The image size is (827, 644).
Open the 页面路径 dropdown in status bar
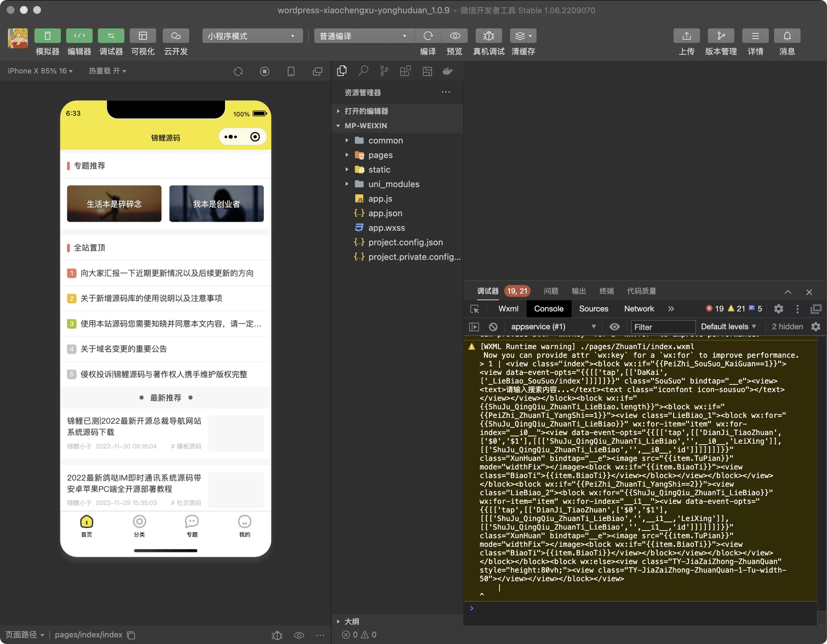click(25, 634)
